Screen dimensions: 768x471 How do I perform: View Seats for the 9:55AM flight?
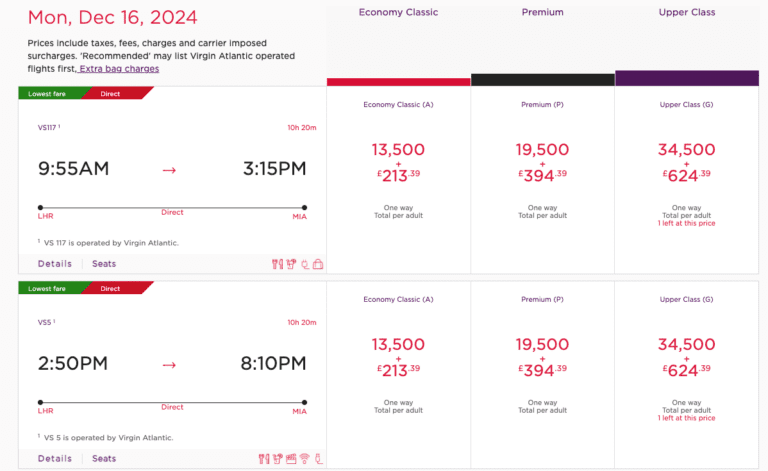[x=104, y=264]
